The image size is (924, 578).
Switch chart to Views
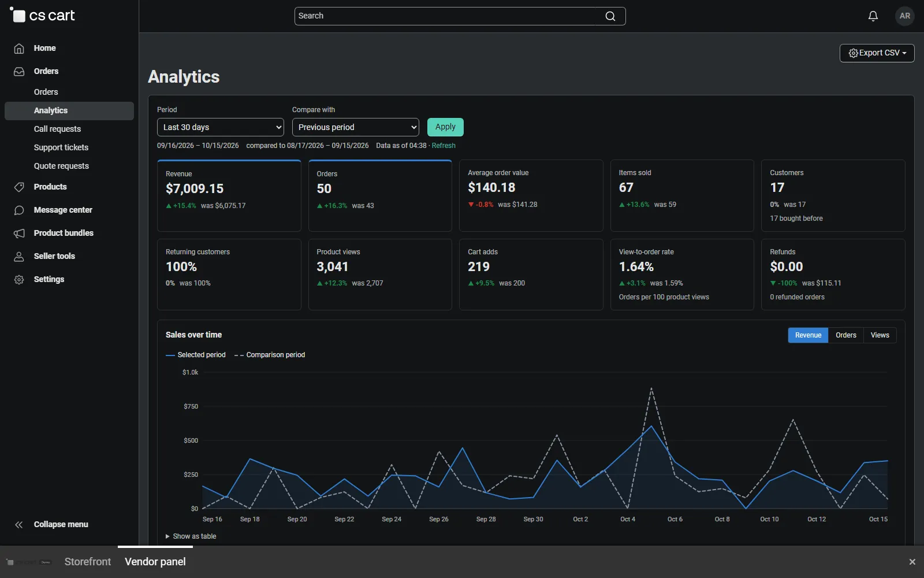click(880, 335)
